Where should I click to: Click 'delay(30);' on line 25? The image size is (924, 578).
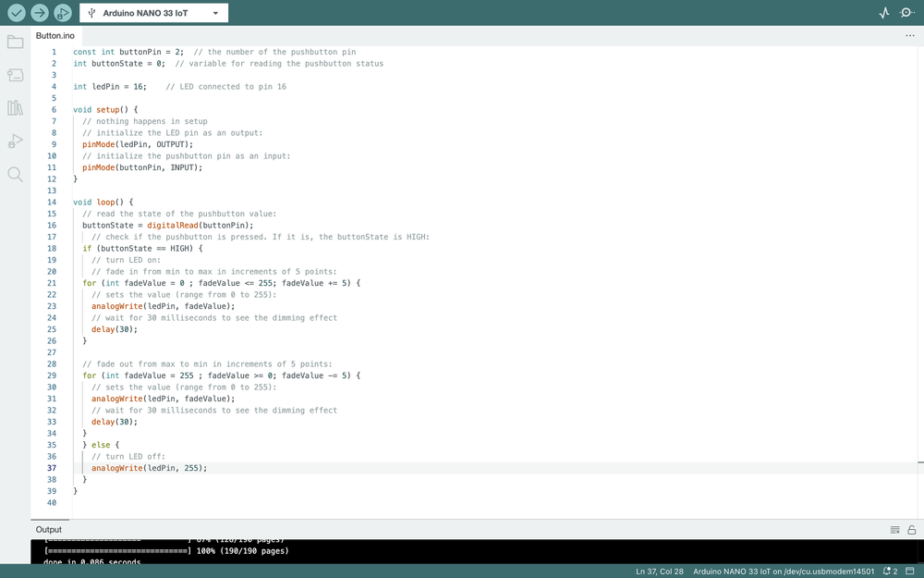pos(115,329)
